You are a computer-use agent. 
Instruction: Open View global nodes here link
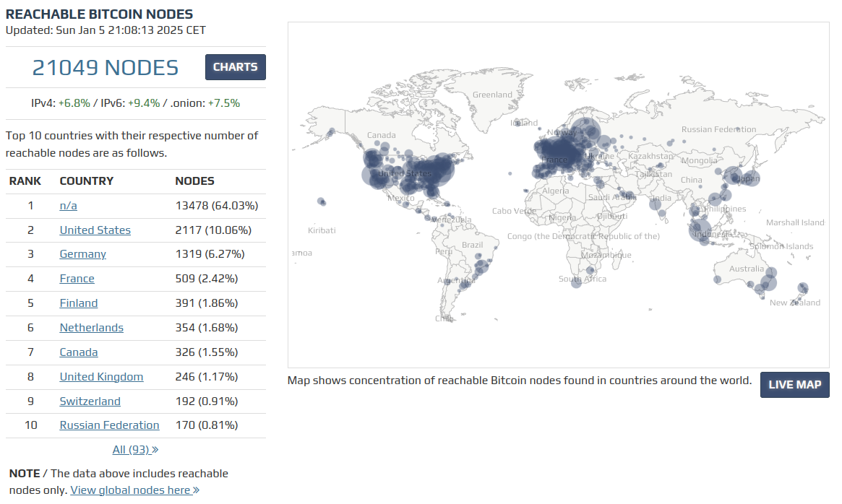(134, 489)
